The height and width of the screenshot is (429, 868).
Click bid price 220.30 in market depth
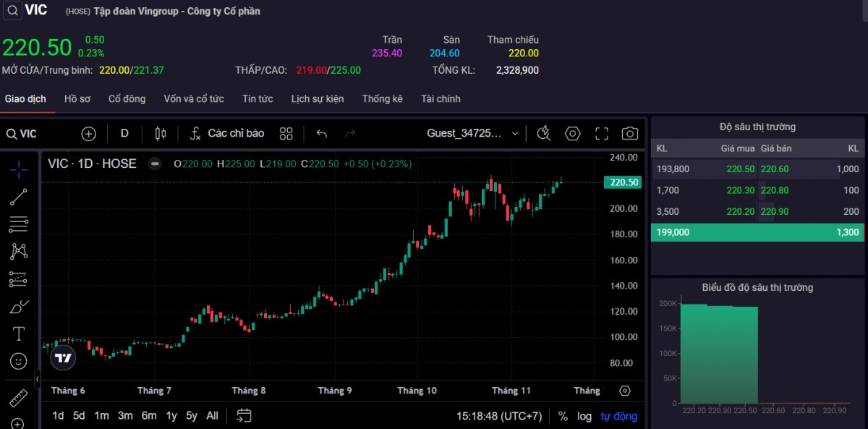pos(740,190)
